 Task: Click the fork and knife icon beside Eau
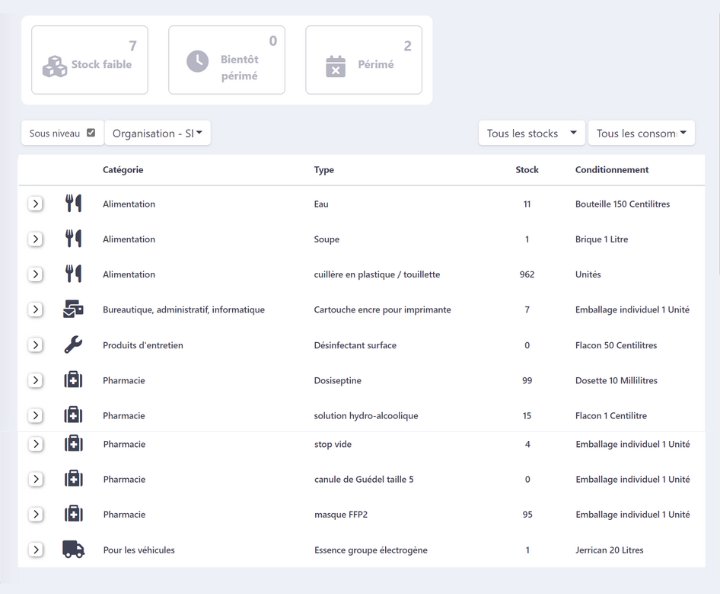tap(73, 203)
